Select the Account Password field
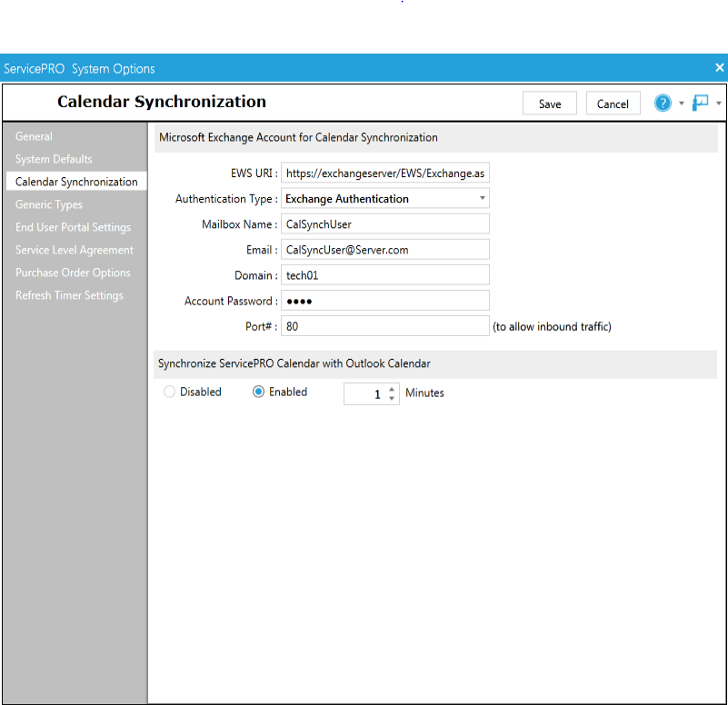The height and width of the screenshot is (705, 728). coord(384,300)
